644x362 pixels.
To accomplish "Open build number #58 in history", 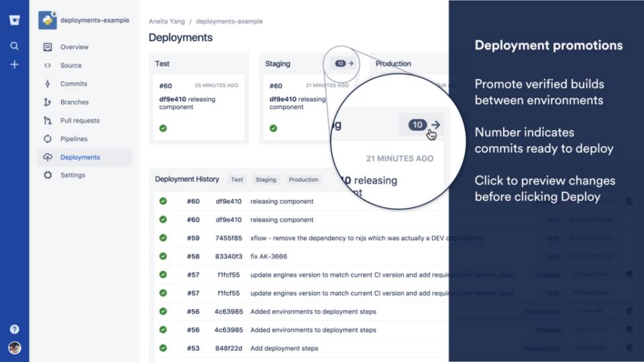I will (x=193, y=256).
